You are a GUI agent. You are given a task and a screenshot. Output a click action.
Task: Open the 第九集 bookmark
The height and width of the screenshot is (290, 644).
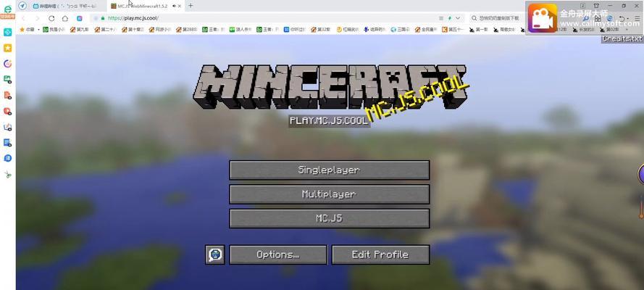click(x=79, y=30)
